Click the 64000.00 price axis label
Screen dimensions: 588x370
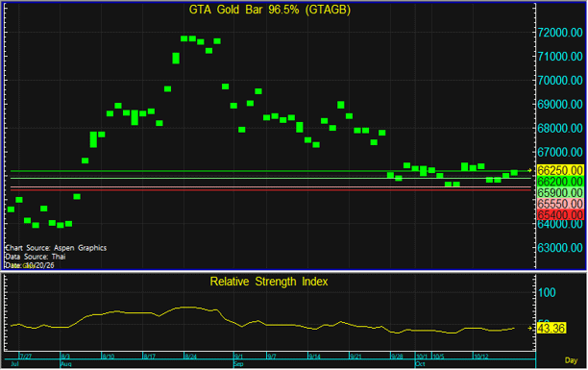pyautogui.click(x=560, y=225)
